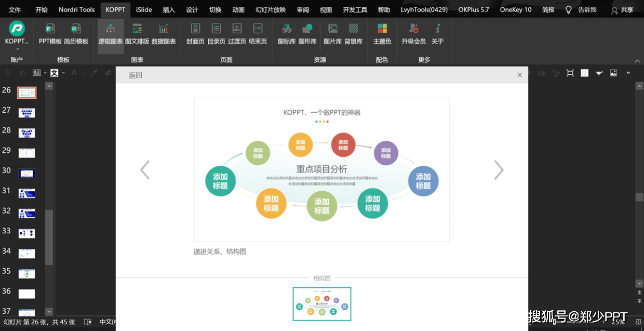Image resolution: width=644 pixels, height=331 pixels.
Task: Click the slide panel scroll-down arrow
Action: (x=49, y=312)
